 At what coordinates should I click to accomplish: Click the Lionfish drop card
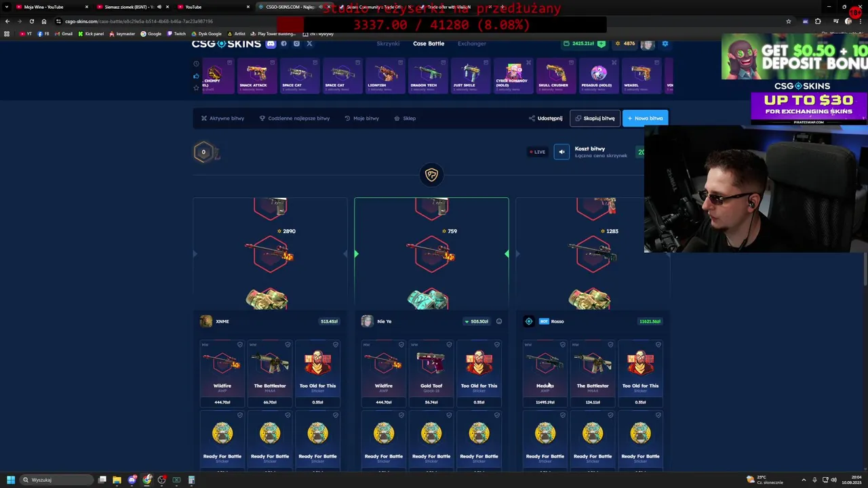pyautogui.click(x=385, y=76)
